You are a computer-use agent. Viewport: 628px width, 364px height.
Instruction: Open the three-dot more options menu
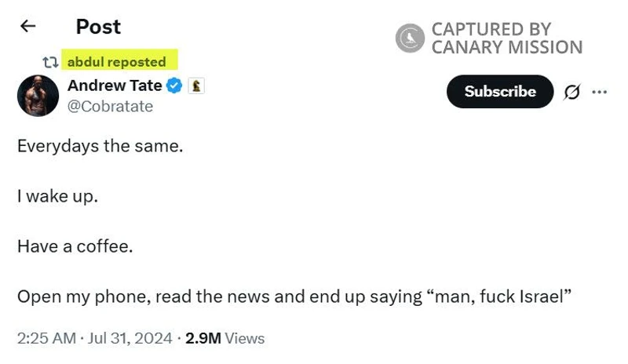coord(600,92)
